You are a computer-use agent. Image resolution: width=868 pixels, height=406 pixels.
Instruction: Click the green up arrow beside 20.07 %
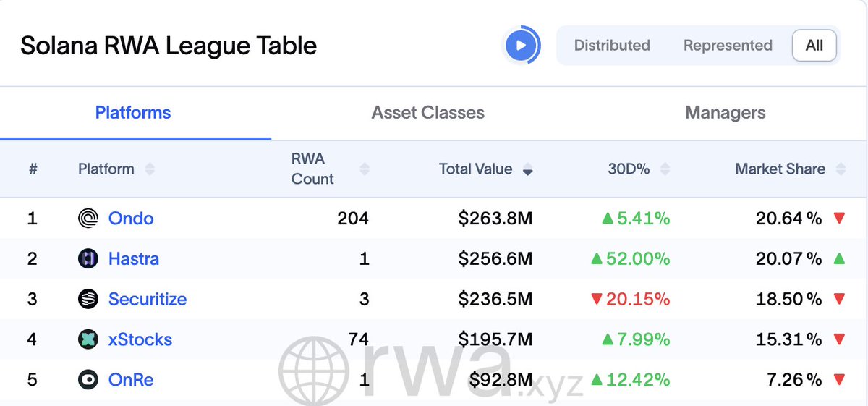pos(839,258)
